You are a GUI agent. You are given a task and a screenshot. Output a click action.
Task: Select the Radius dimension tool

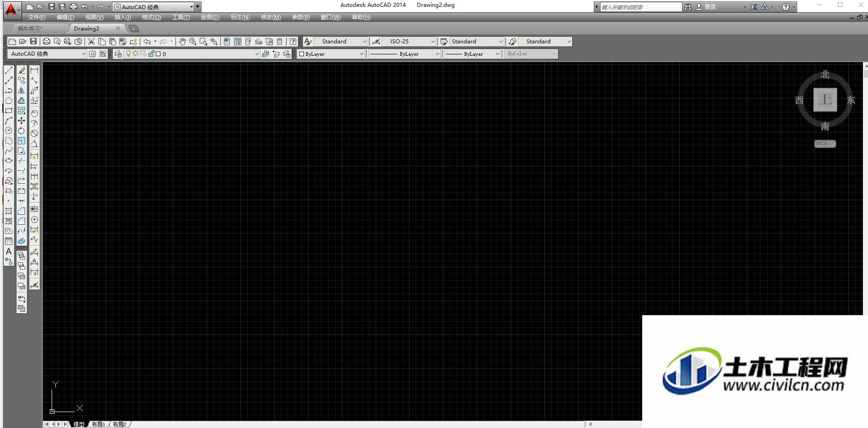pos(34,113)
